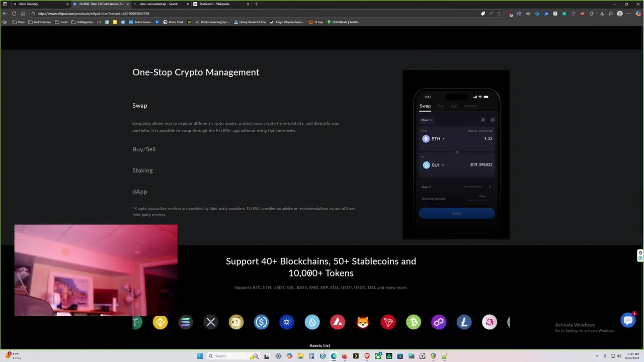Expand the SUI token dropdown in phone mockup
644x362 pixels.
pos(443,165)
